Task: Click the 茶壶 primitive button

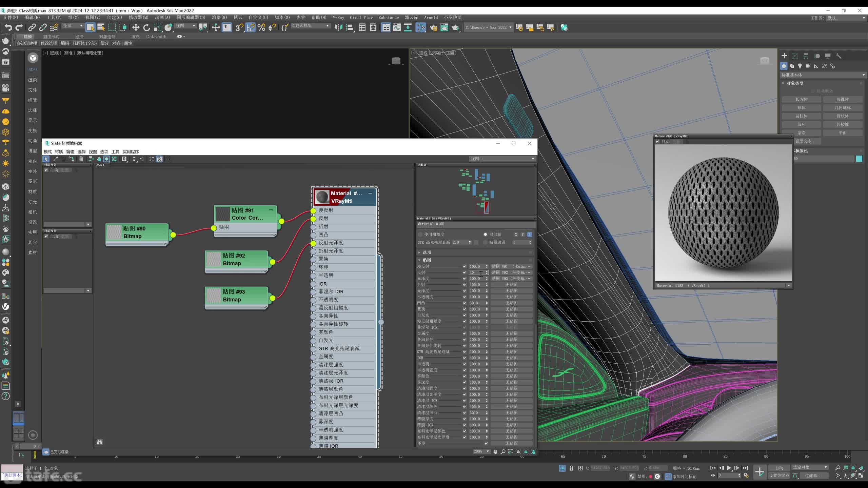Action: [x=802, y=133]
